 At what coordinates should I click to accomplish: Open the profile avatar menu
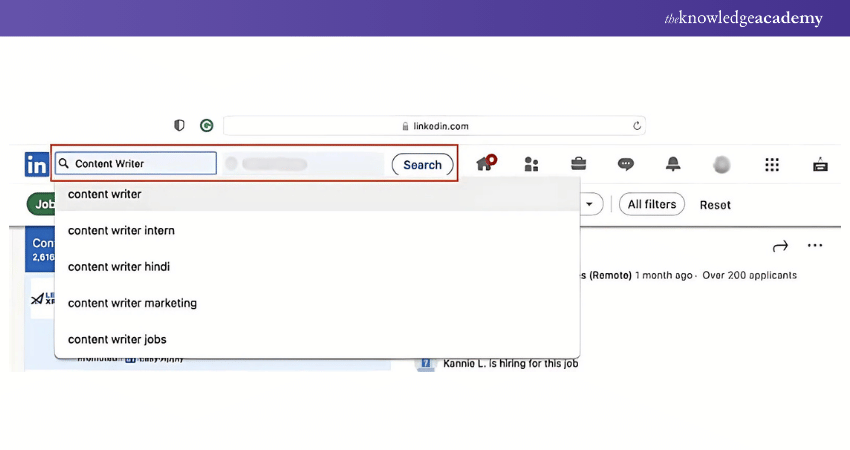pos(721,164)
